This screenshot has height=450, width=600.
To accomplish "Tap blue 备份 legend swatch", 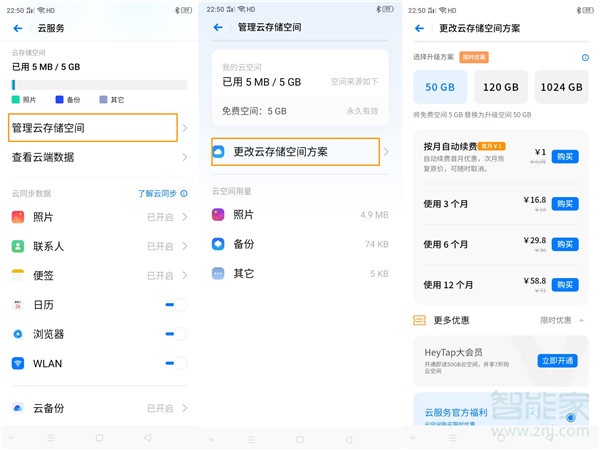I will [59, 100].
